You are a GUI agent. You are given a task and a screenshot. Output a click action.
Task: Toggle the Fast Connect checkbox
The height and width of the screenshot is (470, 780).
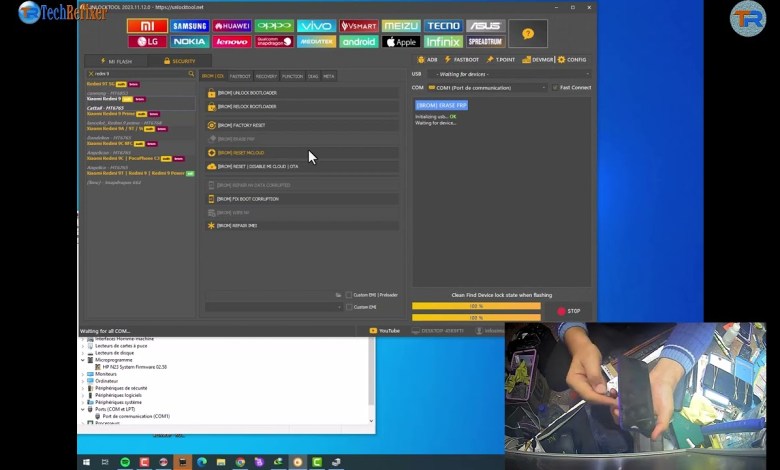555,88
